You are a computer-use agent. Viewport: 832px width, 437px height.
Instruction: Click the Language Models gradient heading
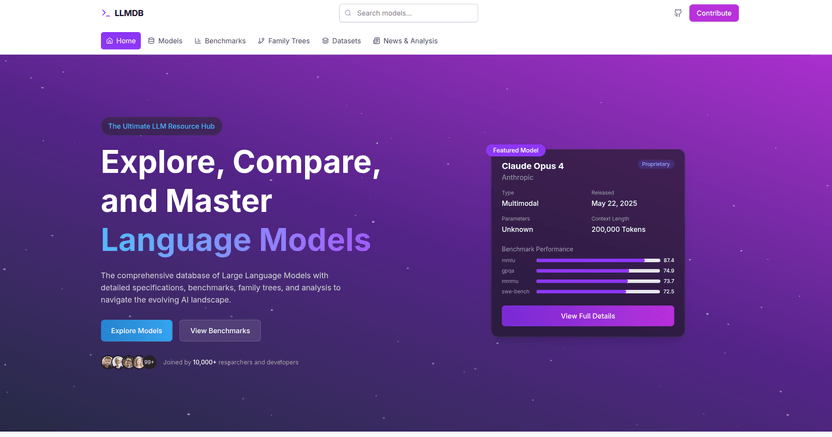[236, 240]
